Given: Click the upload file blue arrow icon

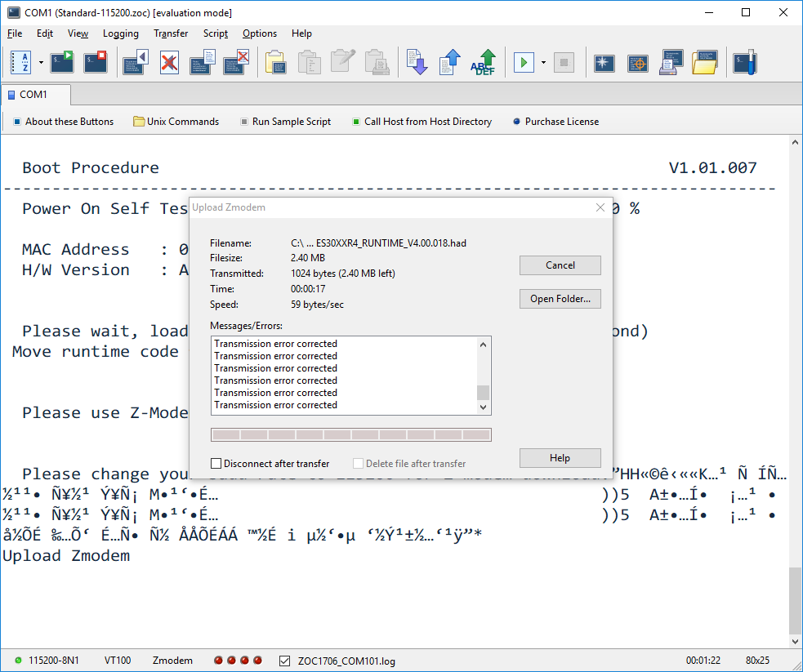Looking at the screenshot, I should click(450, 62).
